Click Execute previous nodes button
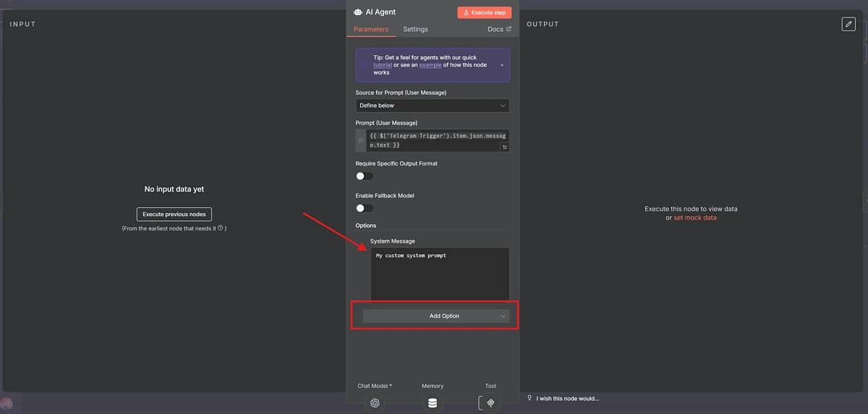Screen dimensions: 868x414 (x=174, y=214)
